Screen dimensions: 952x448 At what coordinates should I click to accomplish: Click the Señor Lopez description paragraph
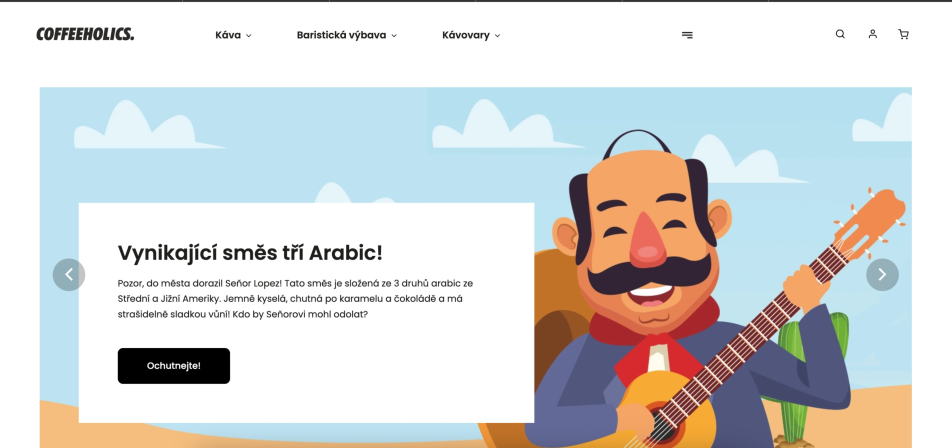click(x=295, y=299)
